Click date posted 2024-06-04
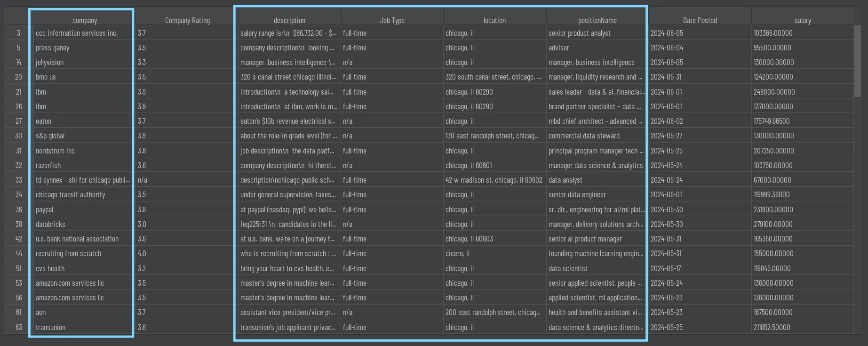The image size is (868, 346). 700,48
